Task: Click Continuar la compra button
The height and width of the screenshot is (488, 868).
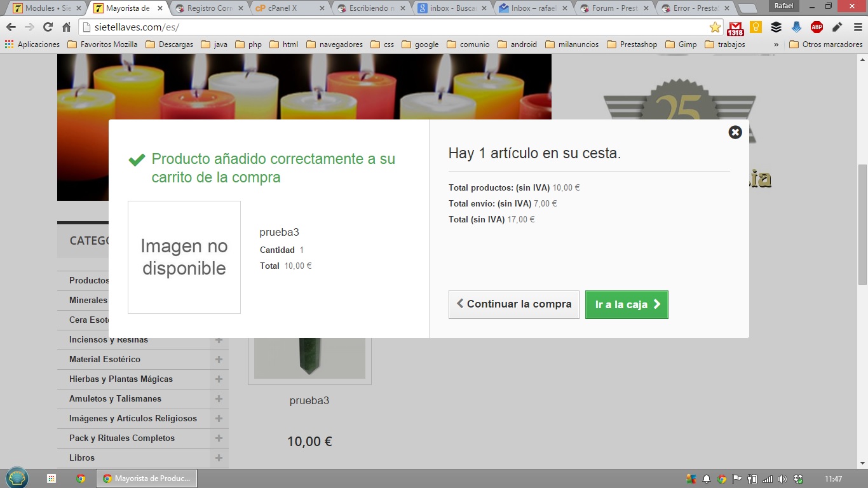Action: (x=514, y=304)
